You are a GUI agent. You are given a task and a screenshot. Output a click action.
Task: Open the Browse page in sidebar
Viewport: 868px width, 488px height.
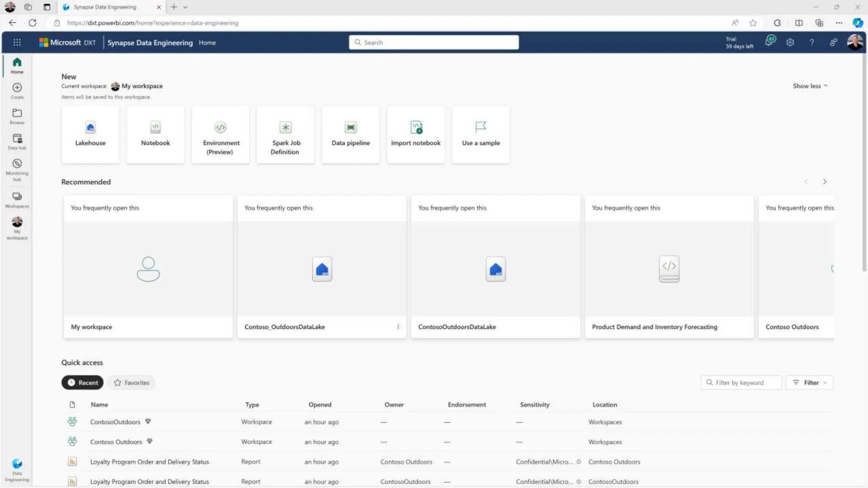coord(17,116)
